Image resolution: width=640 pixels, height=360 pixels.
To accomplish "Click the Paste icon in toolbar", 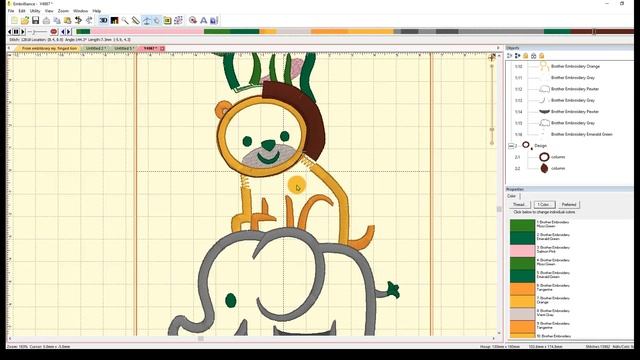I will point(67,20).
